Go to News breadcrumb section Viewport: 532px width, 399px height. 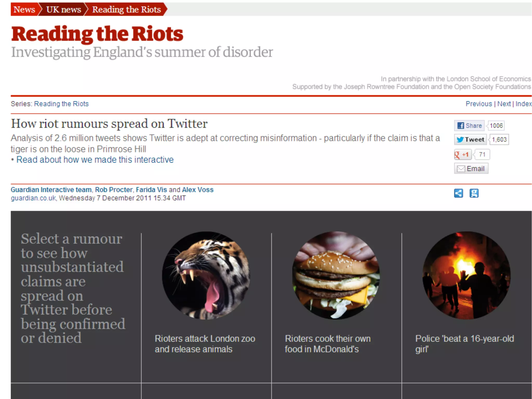tap(24, 10)
